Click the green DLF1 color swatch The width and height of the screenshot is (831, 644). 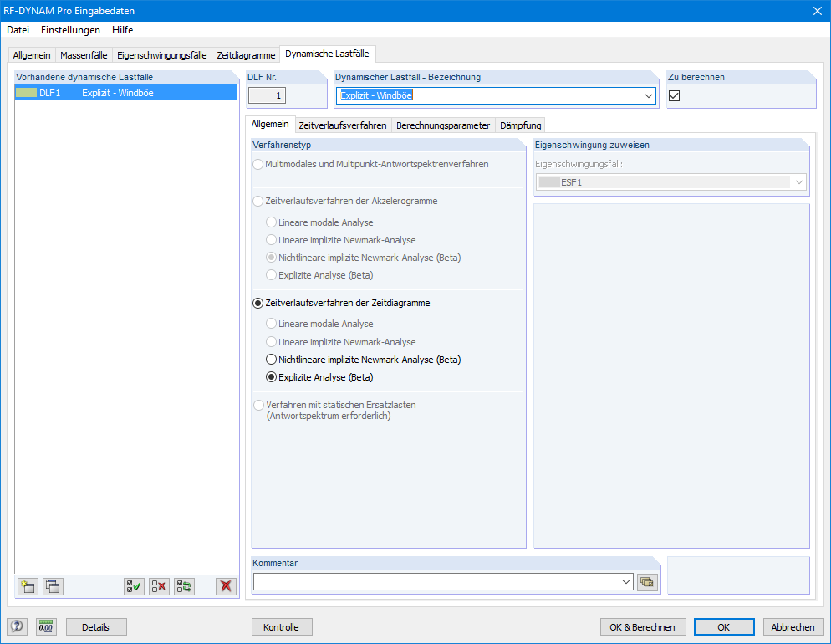coord(26,93)
